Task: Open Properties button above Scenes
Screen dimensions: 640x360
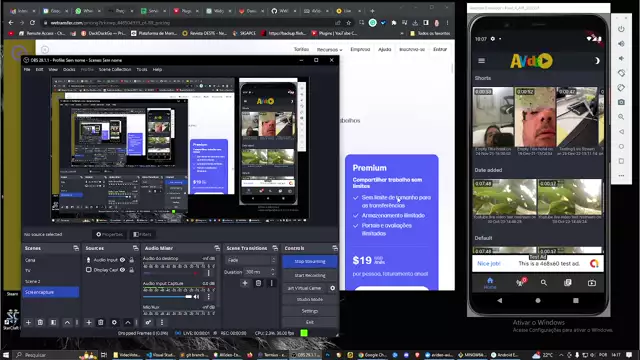Action: [109, 234]
